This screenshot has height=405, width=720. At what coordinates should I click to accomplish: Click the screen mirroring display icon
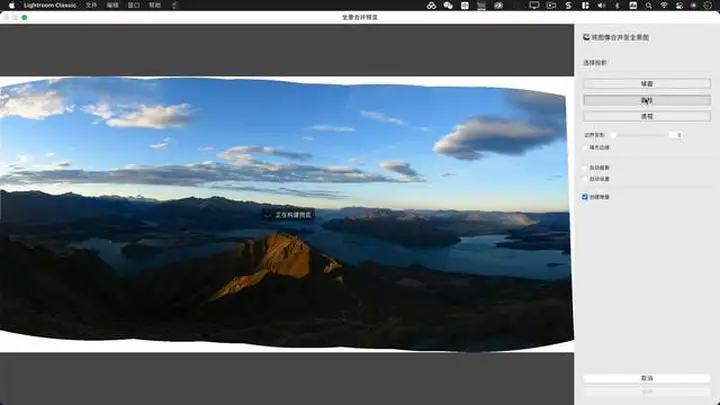(534, 5)
